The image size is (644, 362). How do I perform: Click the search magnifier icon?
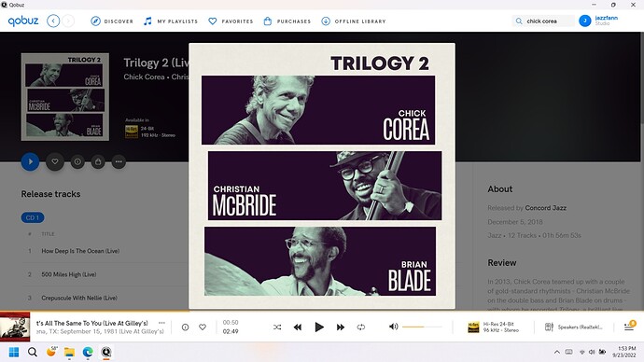(519, 21)
